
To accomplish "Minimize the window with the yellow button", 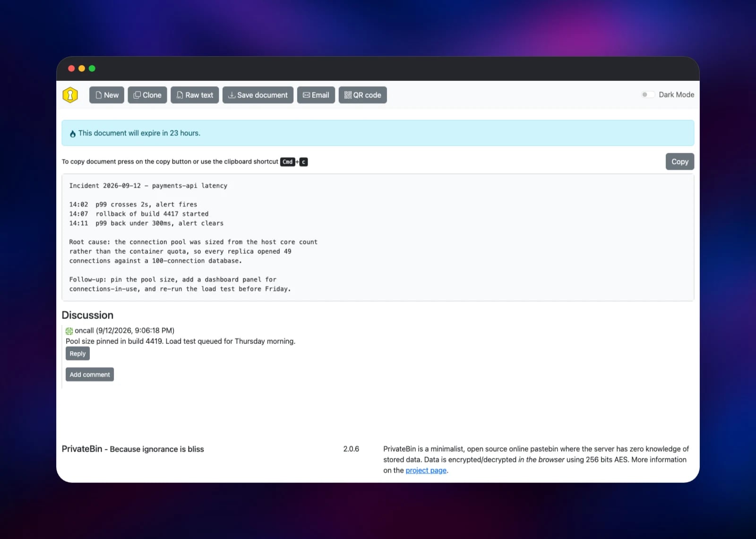I will [82, 68].
